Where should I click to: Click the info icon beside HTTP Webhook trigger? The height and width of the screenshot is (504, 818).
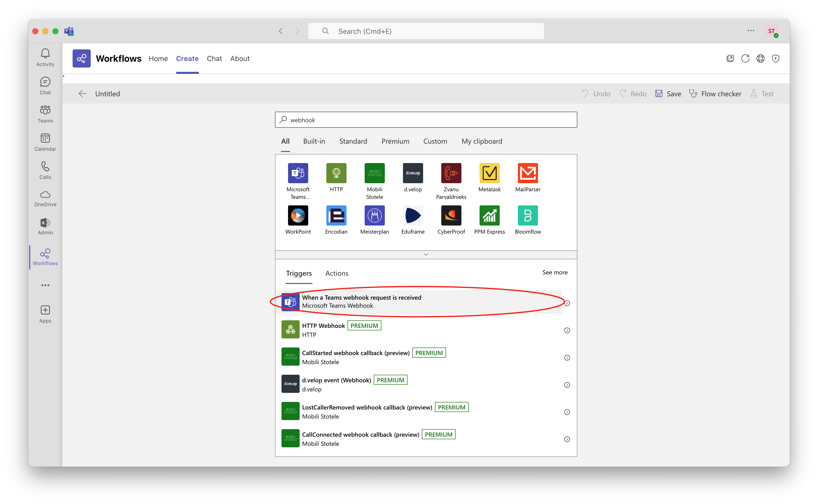567,330
